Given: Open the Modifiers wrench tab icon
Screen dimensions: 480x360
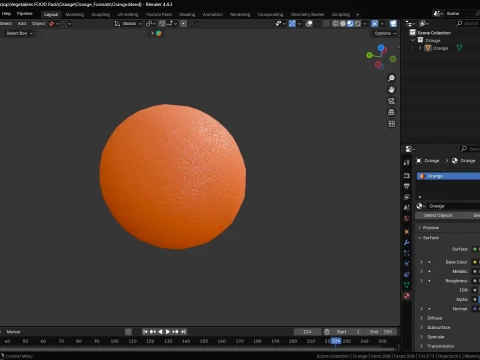Looking at the screenshot, I should (407, 242).
